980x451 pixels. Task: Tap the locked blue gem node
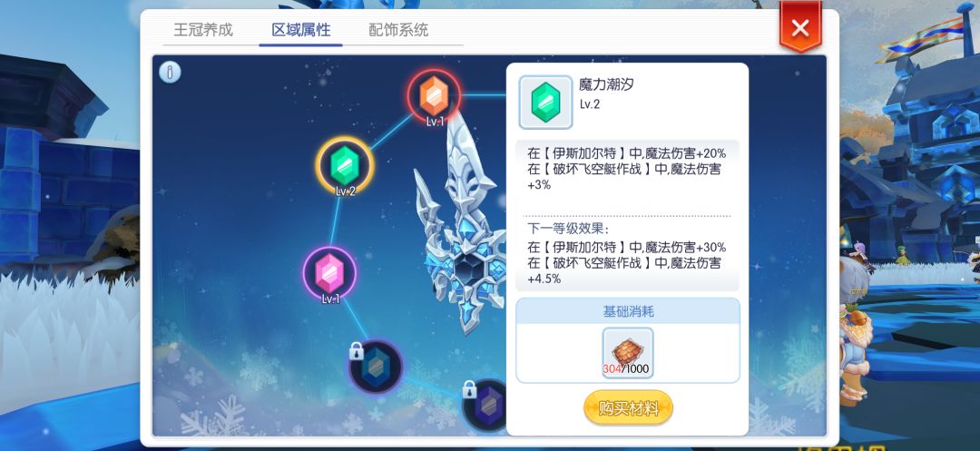pos(375,368)
